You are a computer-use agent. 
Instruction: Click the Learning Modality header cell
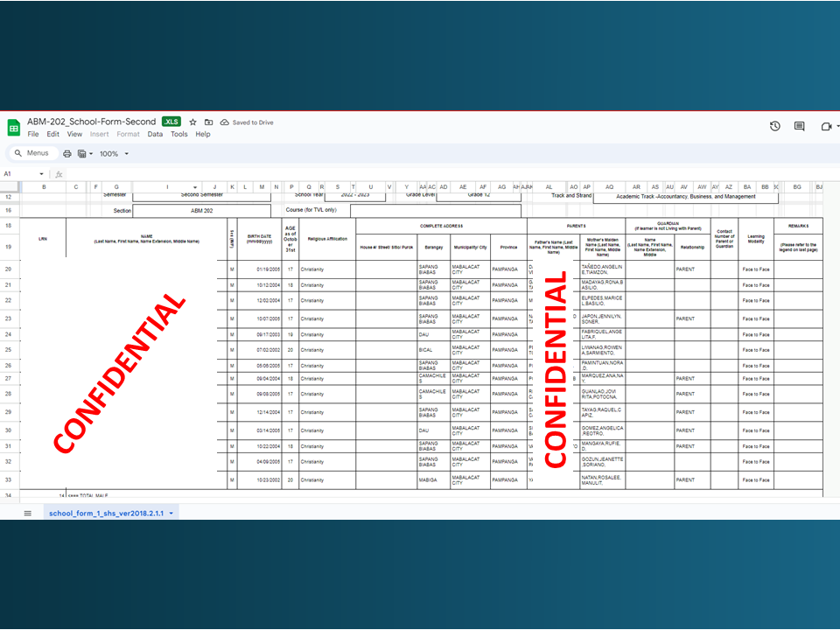pos(756,239)
